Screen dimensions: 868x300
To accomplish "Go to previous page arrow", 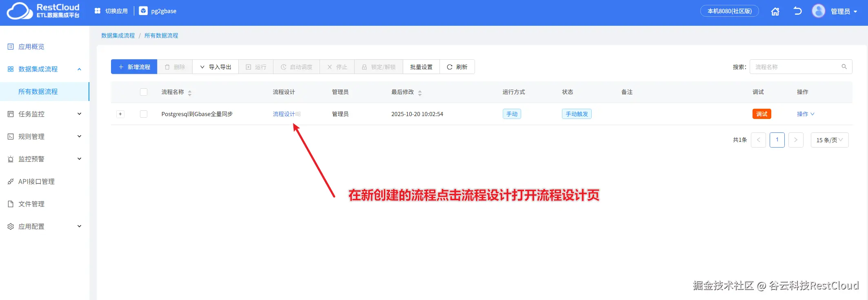I will point(758,140).
